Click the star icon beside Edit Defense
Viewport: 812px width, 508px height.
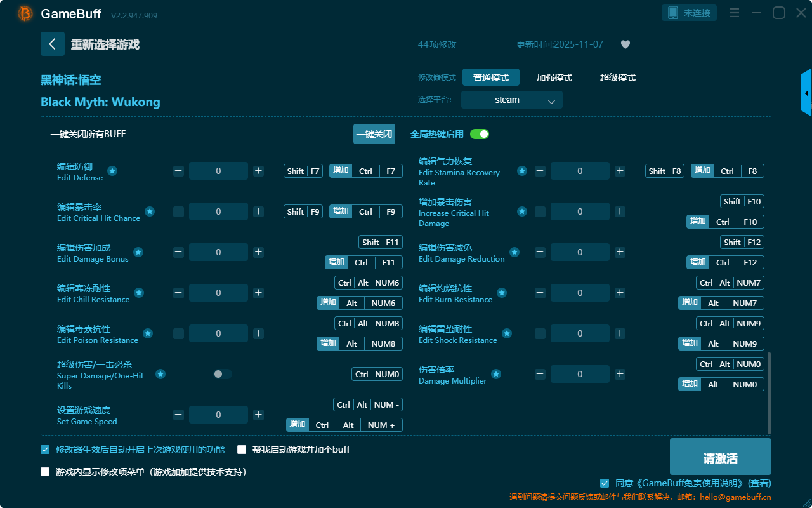point(112,171)
